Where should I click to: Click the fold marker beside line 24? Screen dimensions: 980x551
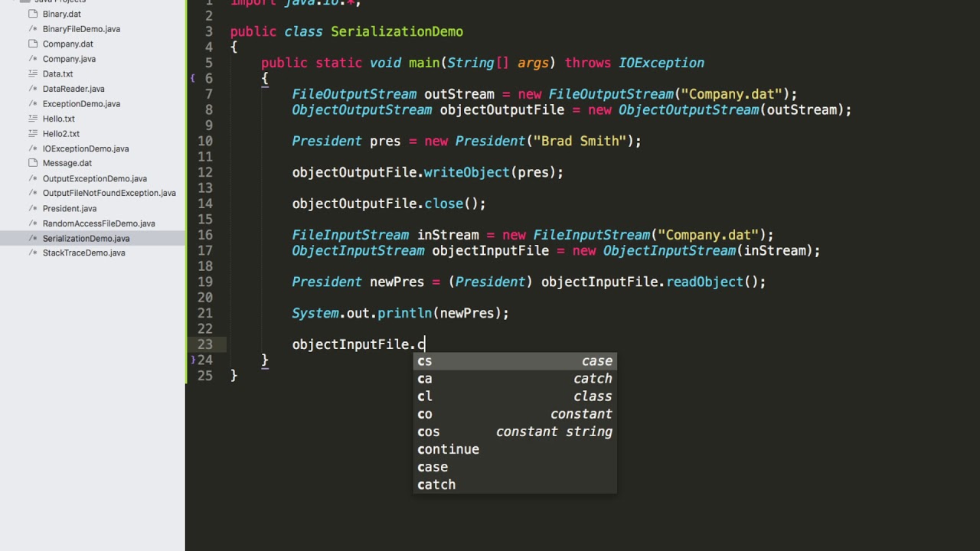pyautogui.click(x=192, y=360)
